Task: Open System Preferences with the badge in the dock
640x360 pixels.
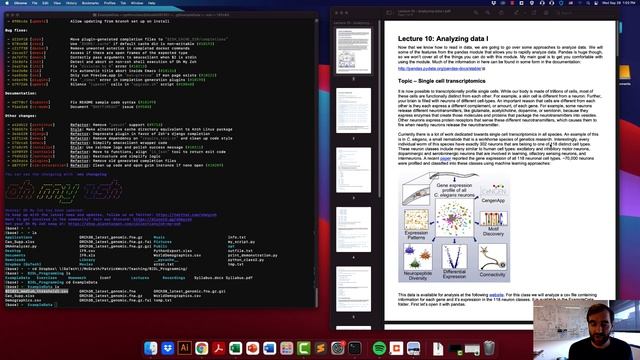Action: tap(338, 348)
